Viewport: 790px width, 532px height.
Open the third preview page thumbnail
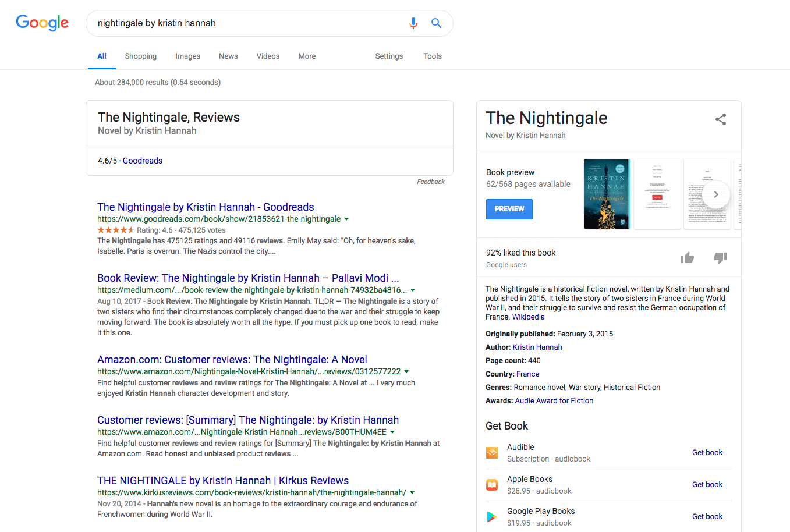point(707,194)
